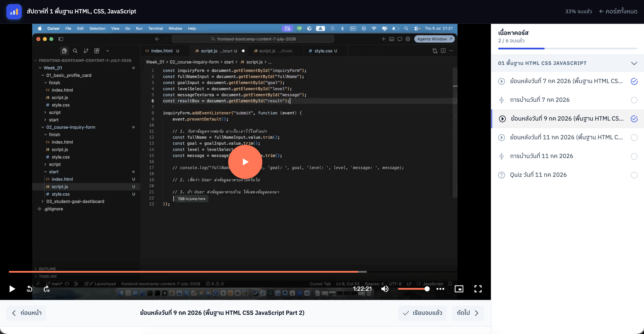
Task: Toggle Cursor primary sidebar icon
Action: tap(61, 39)
